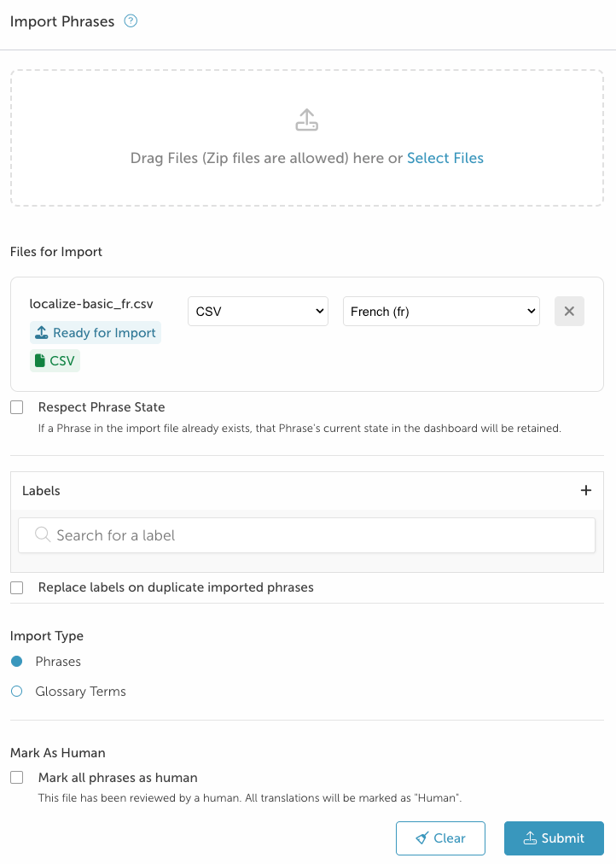
Task: Choose Glossary Terms import type
Action: 17,692
